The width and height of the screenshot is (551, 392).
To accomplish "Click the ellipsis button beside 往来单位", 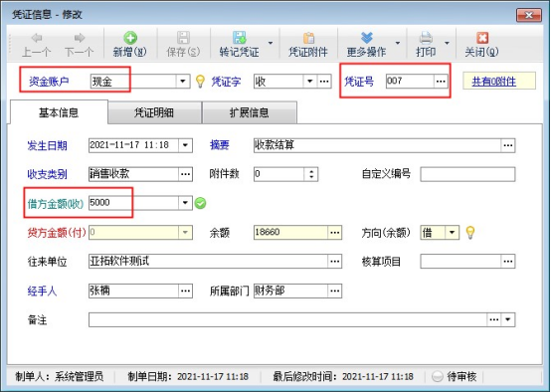I will click(x=334, y=262).
